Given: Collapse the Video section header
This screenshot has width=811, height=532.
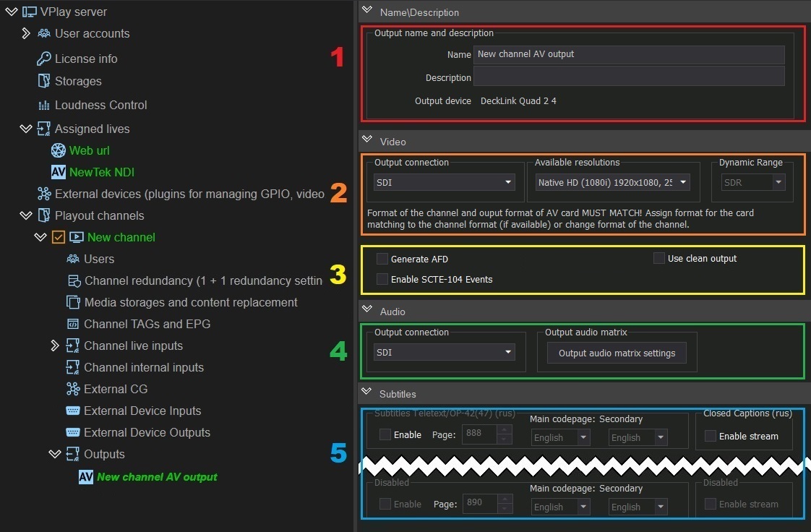Looking at the screenshot, I should click(x=367, y=139).
